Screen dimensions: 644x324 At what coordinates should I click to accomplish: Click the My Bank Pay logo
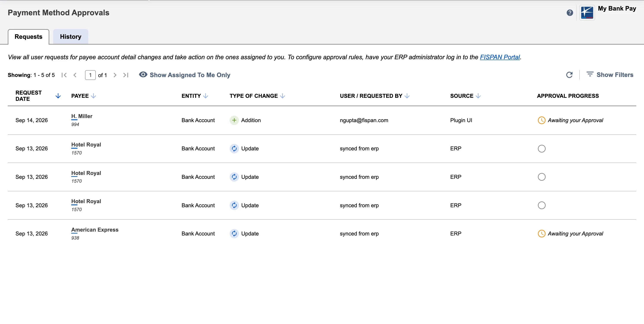[587, 13]
